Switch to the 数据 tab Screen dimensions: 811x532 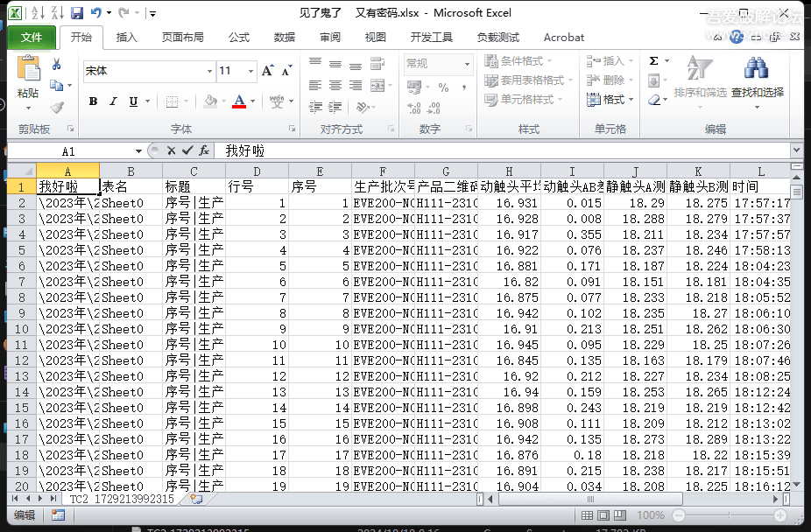point(285,38)
